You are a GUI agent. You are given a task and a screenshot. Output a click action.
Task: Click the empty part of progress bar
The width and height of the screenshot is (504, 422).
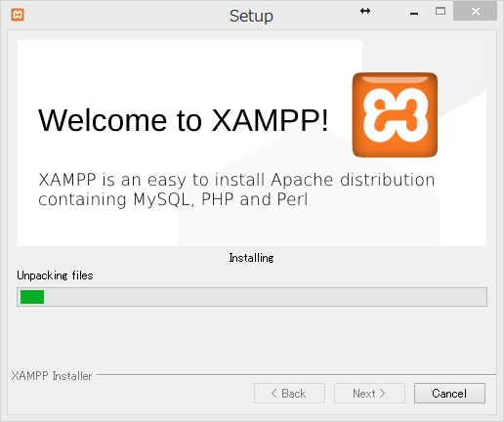coord(266,297)
